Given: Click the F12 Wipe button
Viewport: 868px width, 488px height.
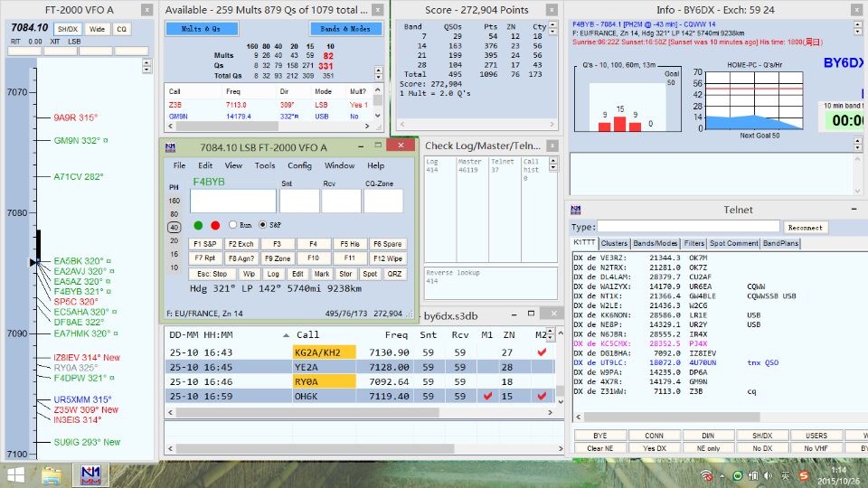Looking at the screenshot, I should click(388, 258).
